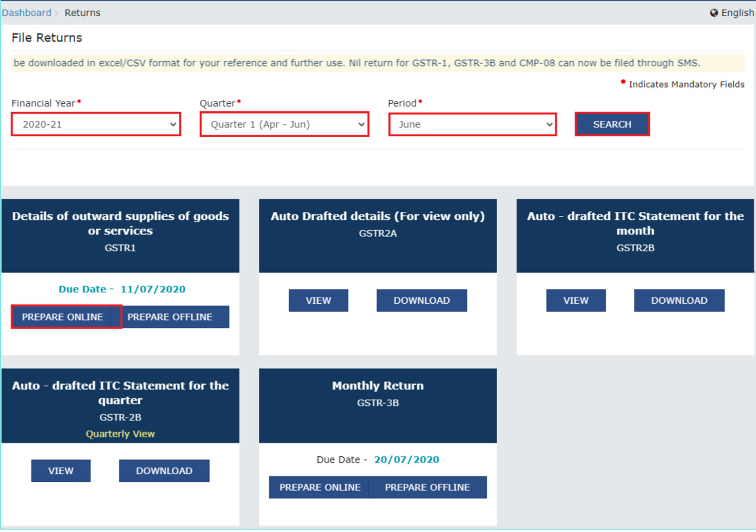Image resolution: width=756 pixels, height=532 pixels.
Task: Click the GSTR1 due date 11/07/2020
Action: [x=153, y=289]
